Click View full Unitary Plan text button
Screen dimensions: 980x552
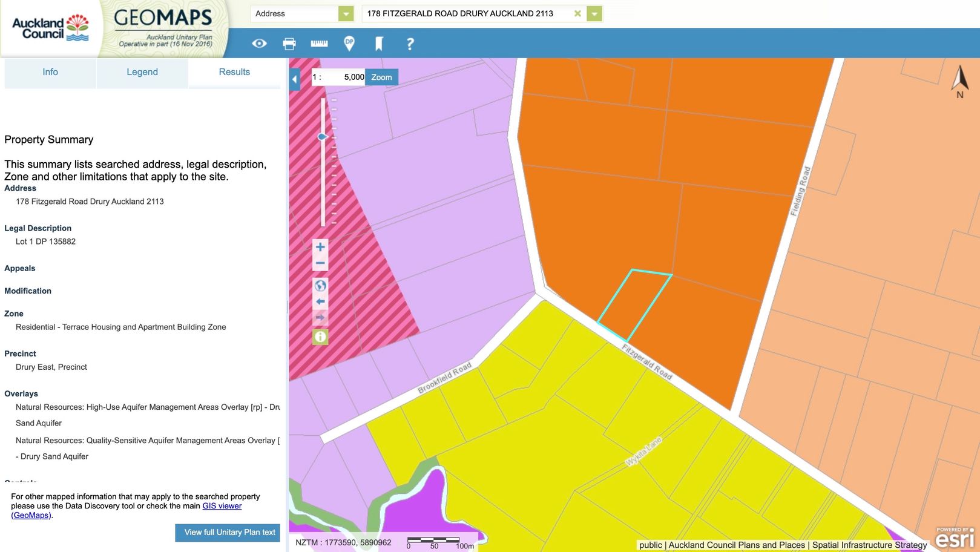(228, 533)
